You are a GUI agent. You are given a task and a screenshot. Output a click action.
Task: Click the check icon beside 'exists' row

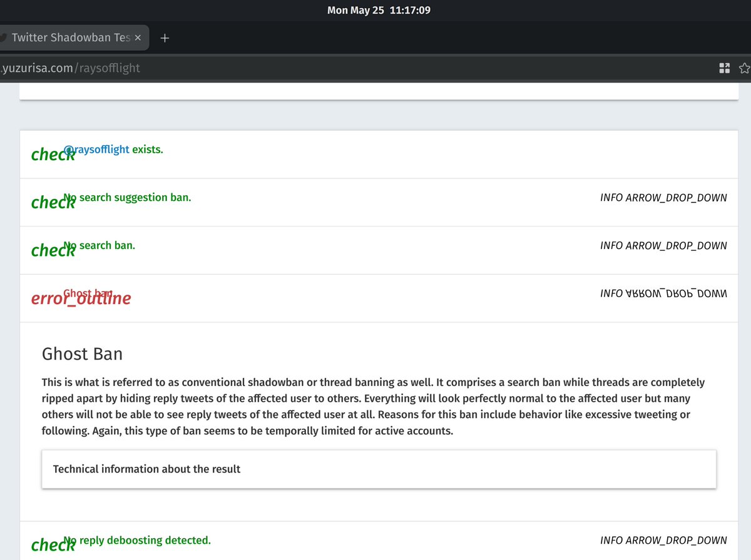(x=53, y=155)
